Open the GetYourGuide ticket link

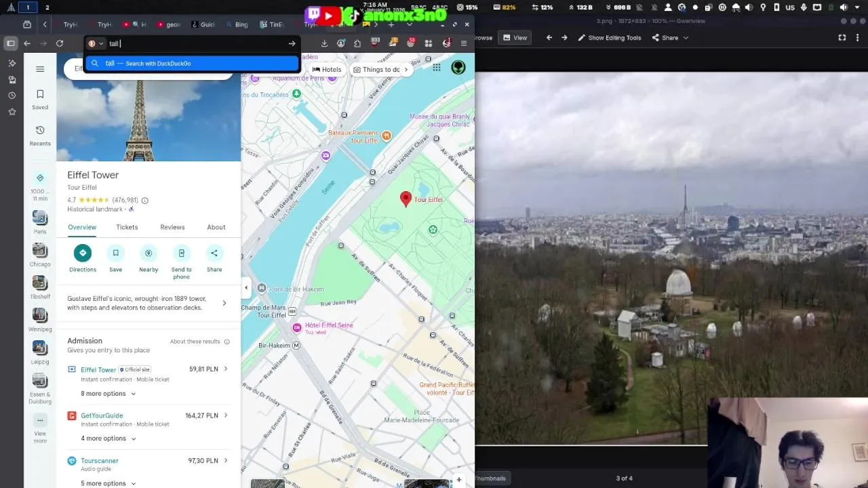(x=102, y=415)
